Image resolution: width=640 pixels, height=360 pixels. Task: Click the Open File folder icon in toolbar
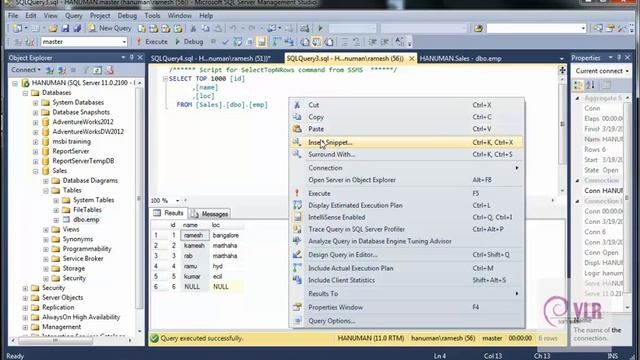53,28
